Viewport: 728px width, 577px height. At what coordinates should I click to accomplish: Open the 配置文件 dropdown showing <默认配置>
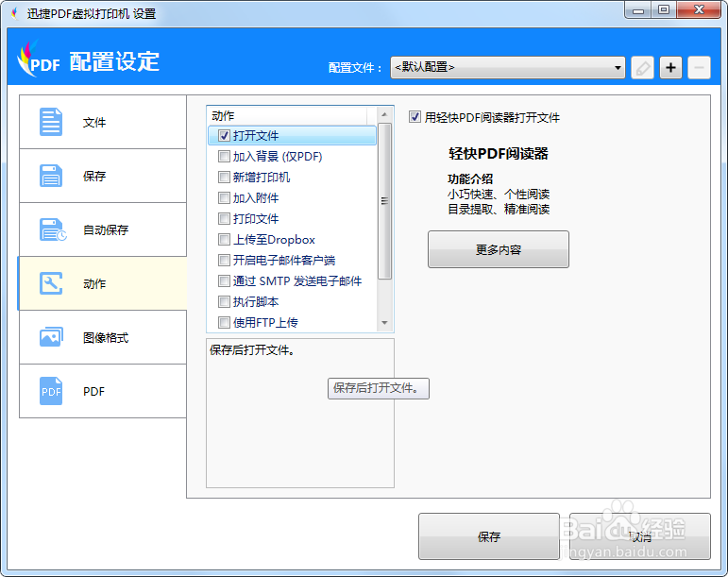pos(507,67)
